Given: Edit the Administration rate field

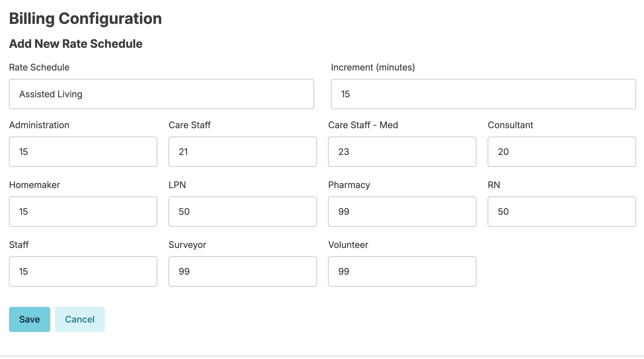Looking at the screenshot, I should (x=83, y=152).
